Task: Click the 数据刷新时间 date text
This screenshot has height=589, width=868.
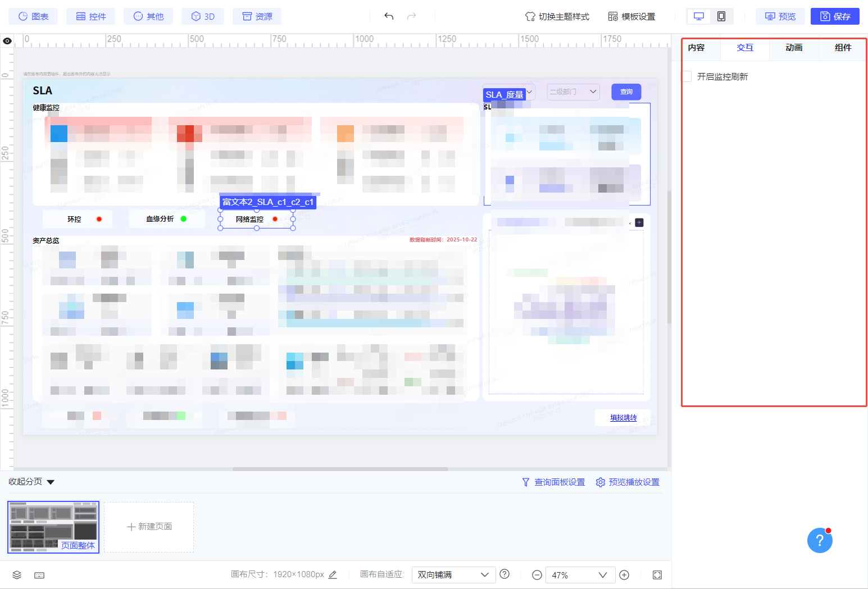Action: 443,240
